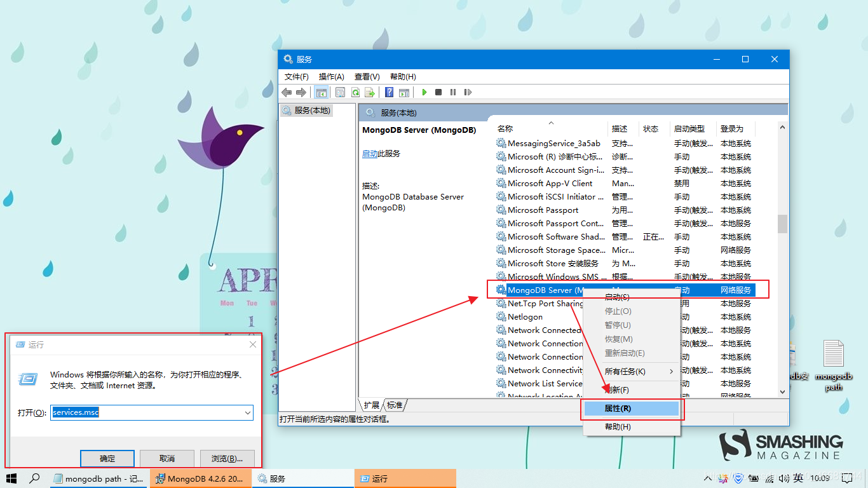Sort by the 状态 column header
This screenshot has height=488, width=868.
click(655, 128)
